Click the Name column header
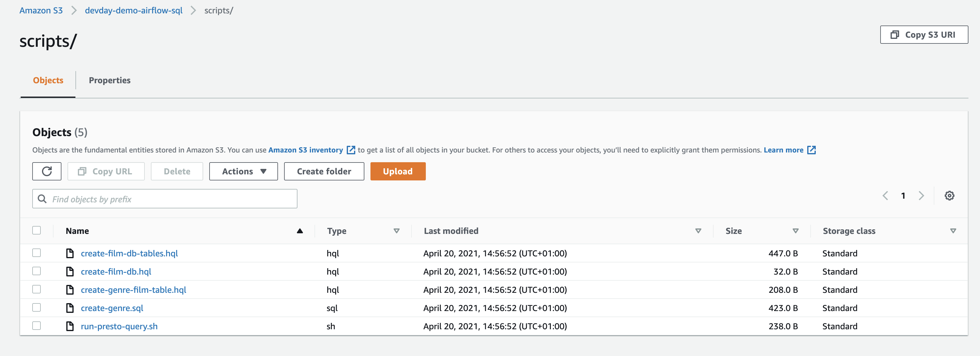The image size is (980, 356). 77,231
